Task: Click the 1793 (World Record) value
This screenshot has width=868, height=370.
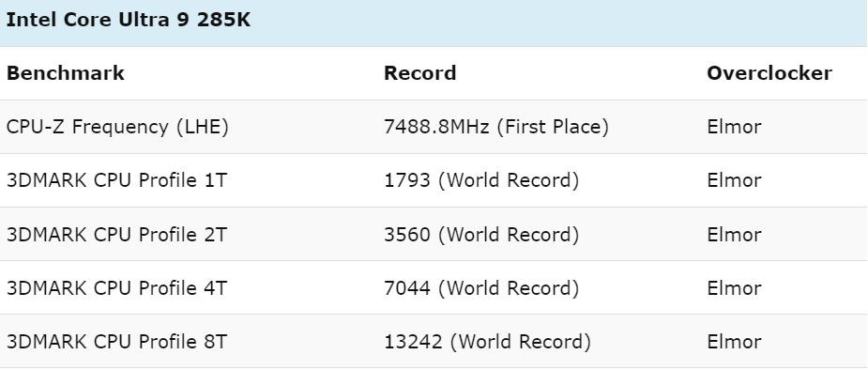Action: [481, 180]
